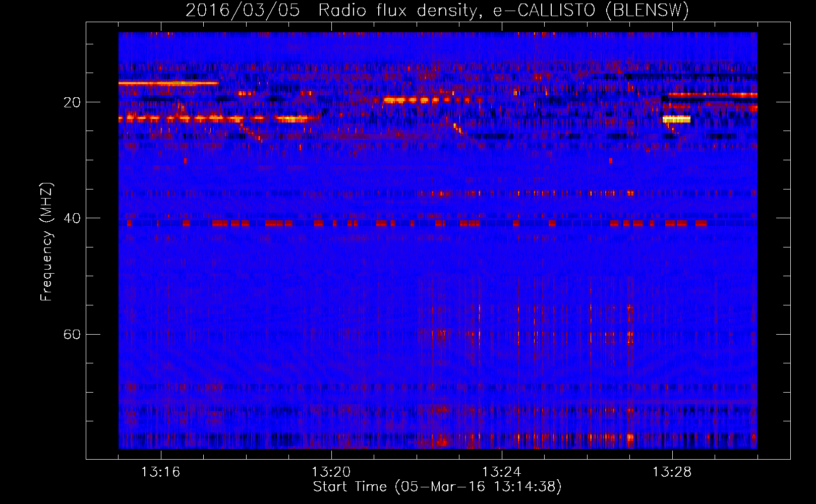This screenshot has height=504, width=816.
Task: Click the 13:24 time tick label
Action: point(501,472)
